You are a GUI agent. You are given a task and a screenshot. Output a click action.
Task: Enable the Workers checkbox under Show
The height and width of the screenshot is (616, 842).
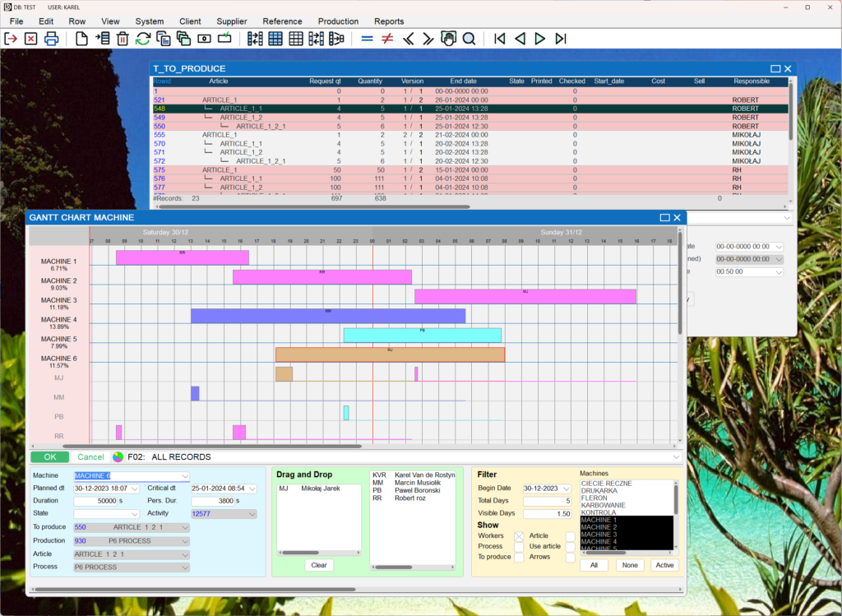(x=517, y=535)
